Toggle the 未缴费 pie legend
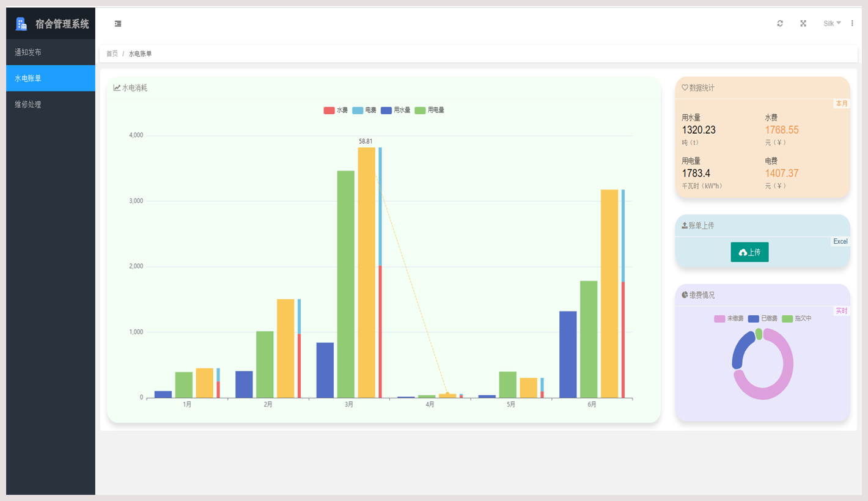 click(x=729, y=319)
